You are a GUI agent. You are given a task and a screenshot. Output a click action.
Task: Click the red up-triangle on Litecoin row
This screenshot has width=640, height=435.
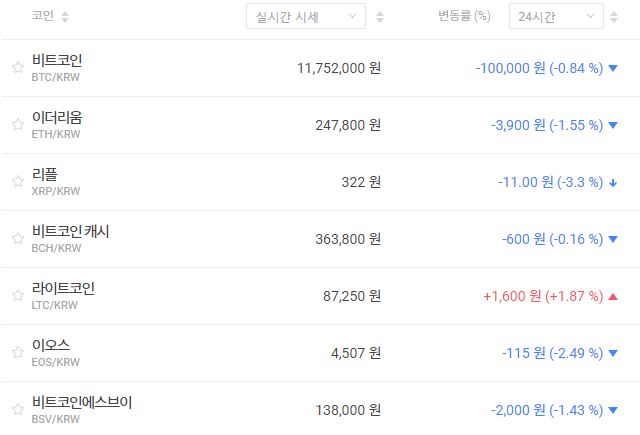click(613, 296)
